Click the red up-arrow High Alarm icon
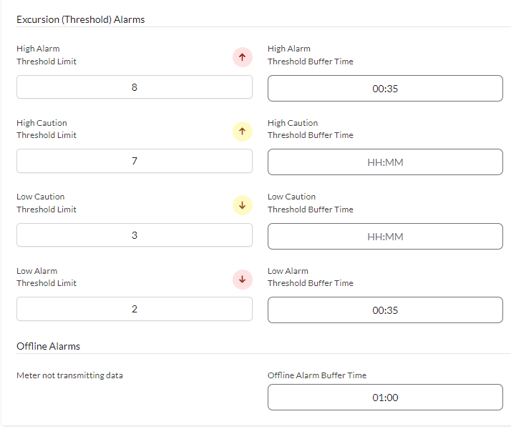 [x=242, y=57]
